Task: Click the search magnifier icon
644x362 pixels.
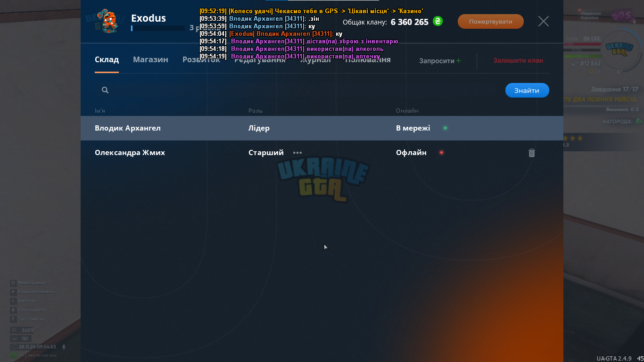Action: 105,90
